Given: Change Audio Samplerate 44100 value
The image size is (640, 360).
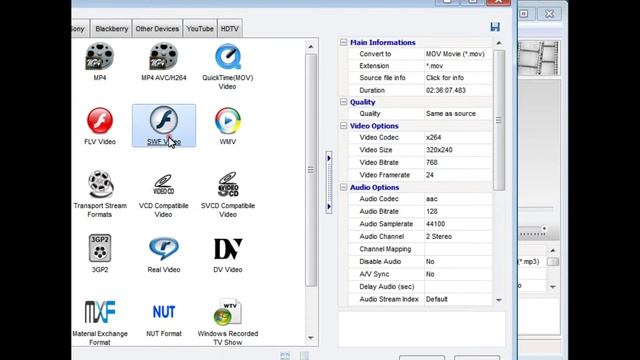Looking at the screenshot, I should click(458, 224).
